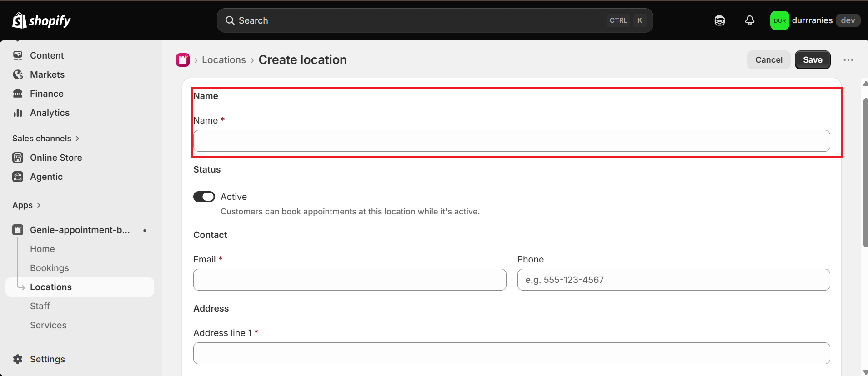The image size is (868, 376).
Task: Click the Email input field
Action: [350, 280]
